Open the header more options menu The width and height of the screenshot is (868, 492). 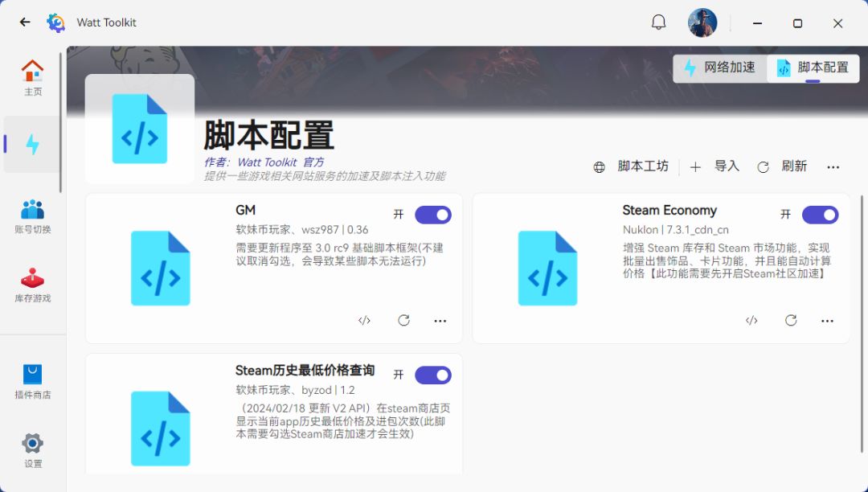(x=833, y=167)
